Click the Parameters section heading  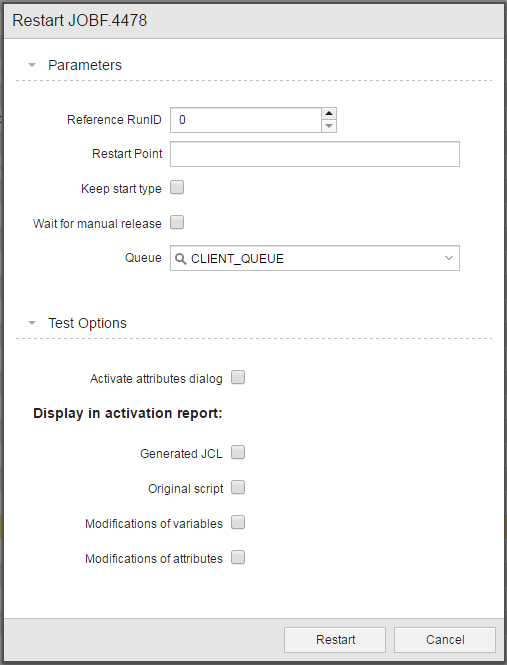point(85,65)
